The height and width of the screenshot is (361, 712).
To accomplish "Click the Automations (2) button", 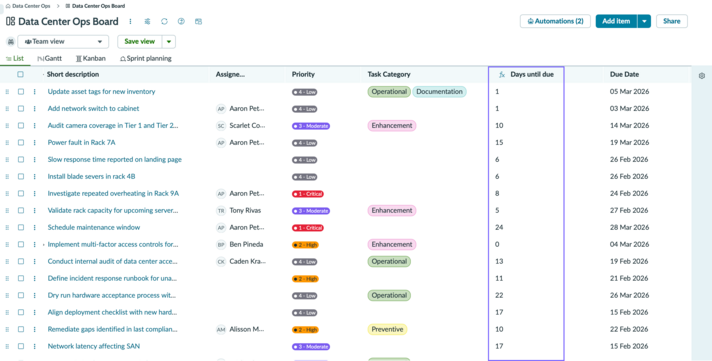I will (x=555, y=21).
